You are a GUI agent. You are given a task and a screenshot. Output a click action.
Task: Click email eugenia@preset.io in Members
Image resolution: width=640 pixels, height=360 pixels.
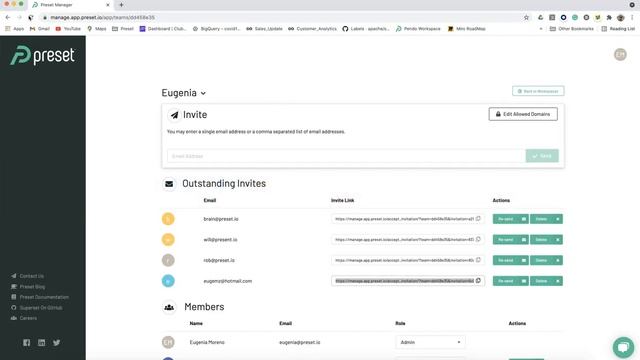pyautogui.click(x=300, y=342)
